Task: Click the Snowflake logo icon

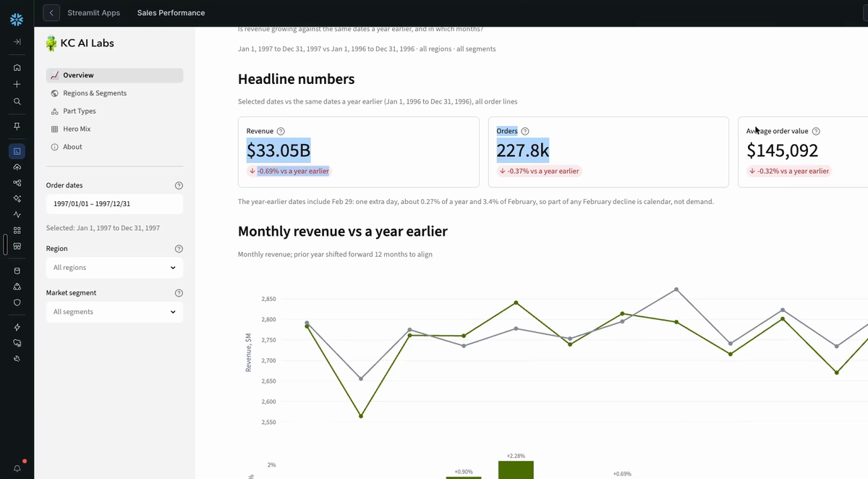Action: tap(17, 20)
